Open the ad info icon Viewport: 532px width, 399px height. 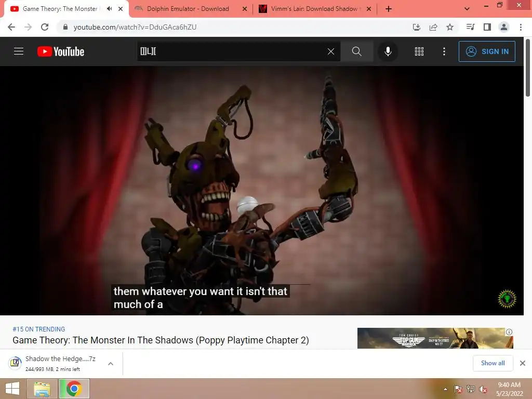click(x=509, y=332)
